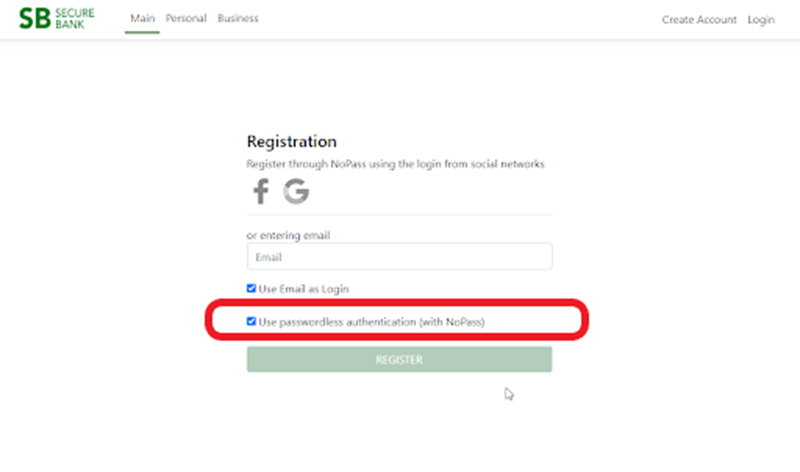Click the "Register through NoPass" description text

pos(395,164)
